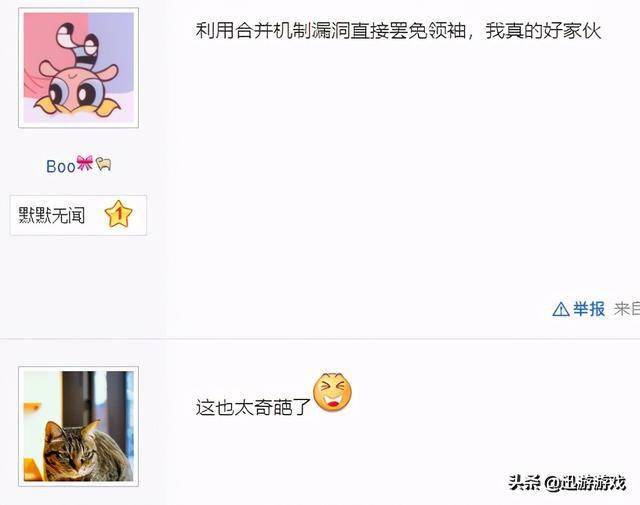Open the tabby cat photo avatar
640x505 pixels.
[78, 426]
